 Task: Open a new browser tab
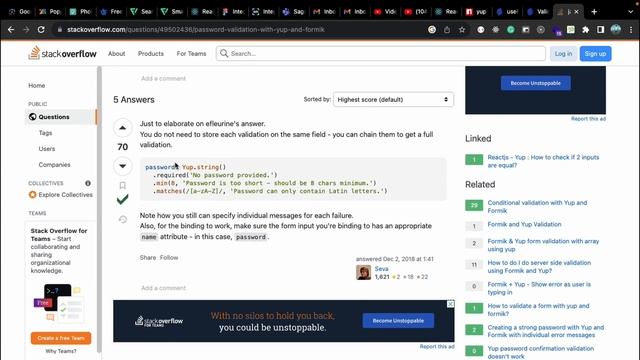click(594, 12)
